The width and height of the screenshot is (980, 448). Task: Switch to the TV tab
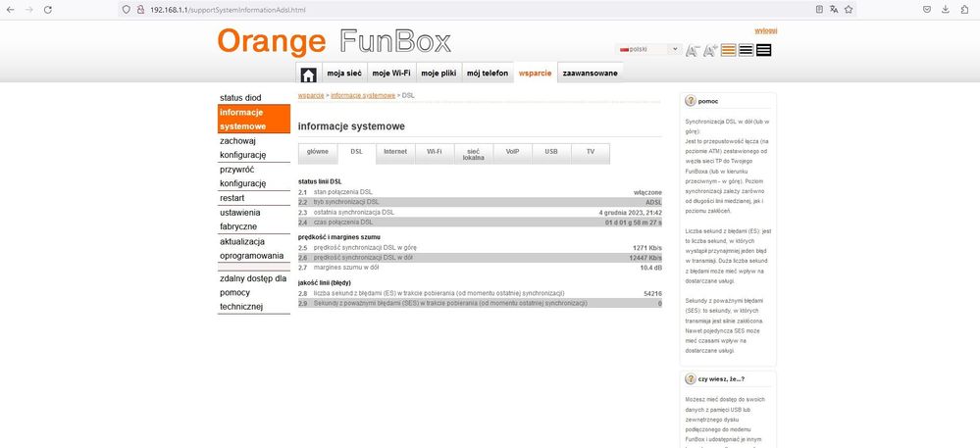tap(590, 154)
